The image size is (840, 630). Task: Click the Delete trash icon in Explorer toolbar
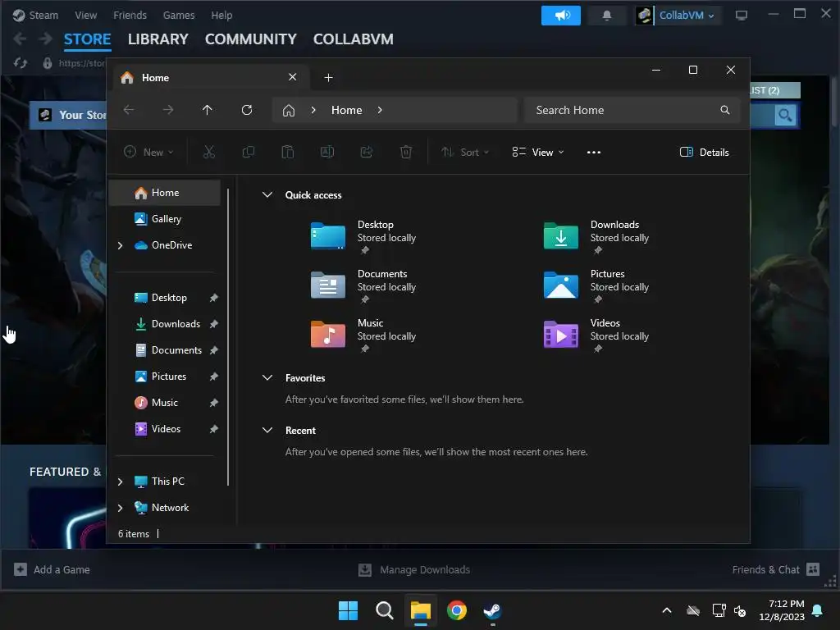406,152
